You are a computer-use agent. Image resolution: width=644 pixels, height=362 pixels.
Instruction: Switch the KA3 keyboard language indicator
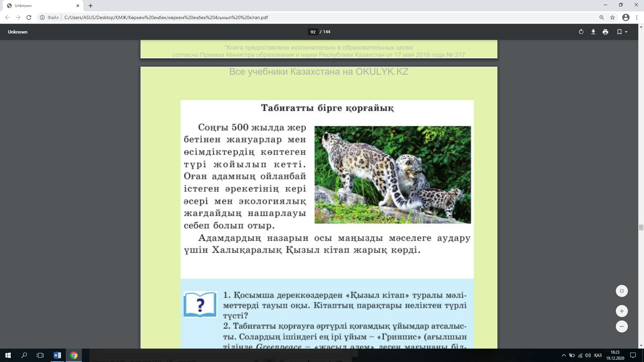click(x=598, y=355)
